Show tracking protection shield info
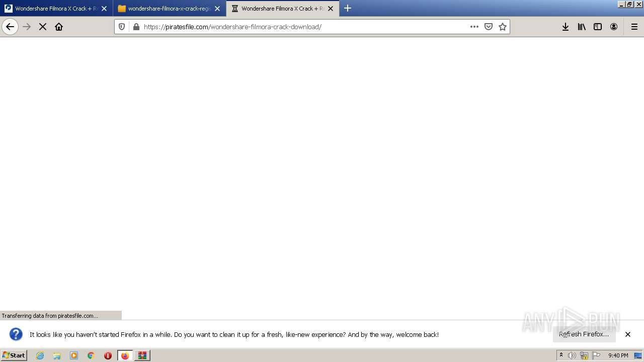 tap(122, 27)
